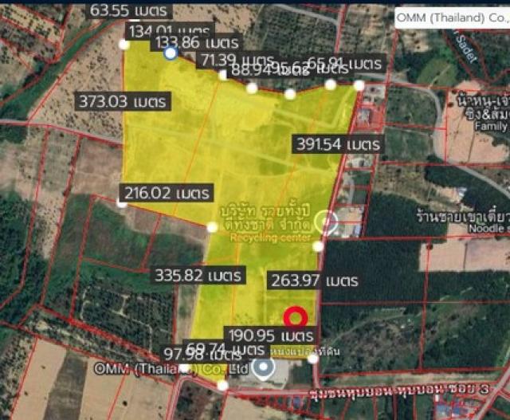Select the blue-outlined boundary vertex point
This screenshot has width=510, height=420.
[x=170, y=53]
